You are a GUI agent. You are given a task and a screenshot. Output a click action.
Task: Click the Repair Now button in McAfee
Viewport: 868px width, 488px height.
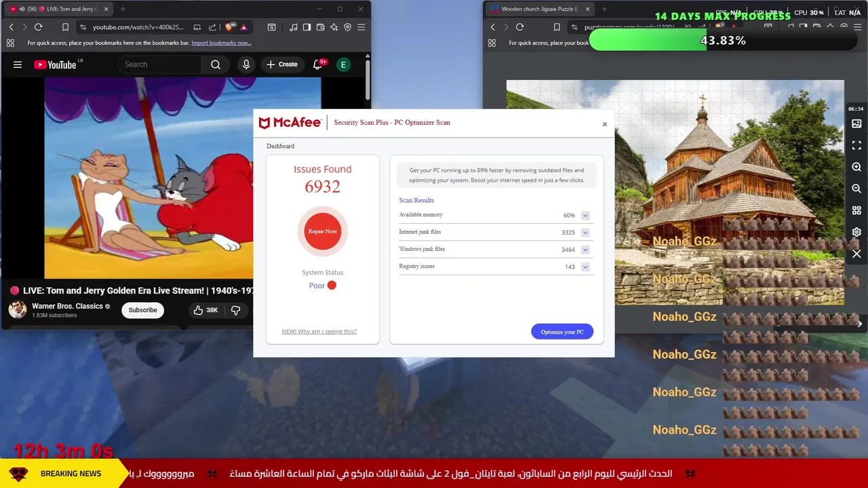323,231
